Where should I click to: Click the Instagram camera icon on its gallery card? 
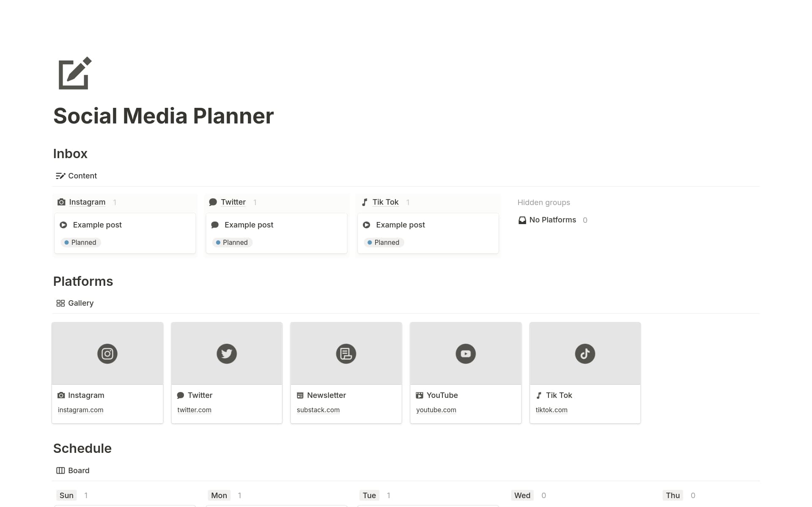tap(107, 354)
